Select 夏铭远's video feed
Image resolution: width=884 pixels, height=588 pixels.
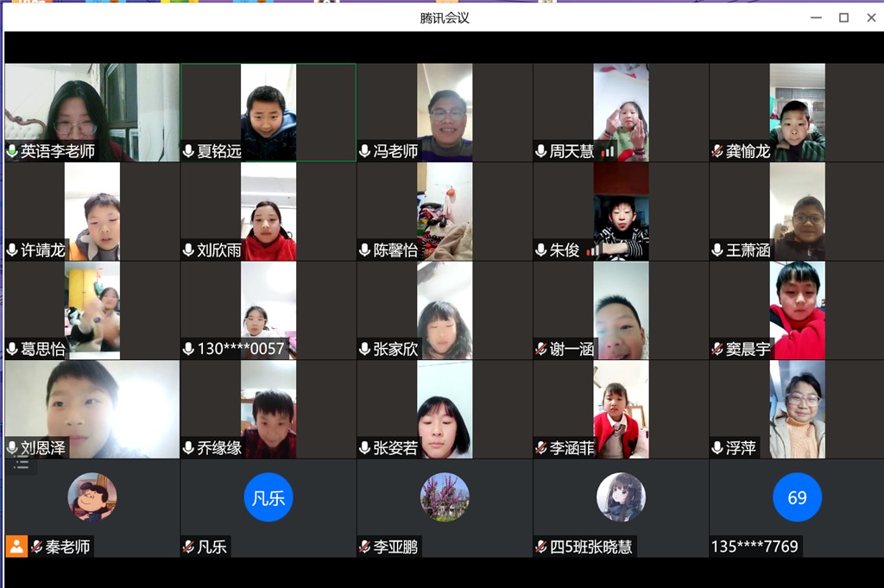[268, 113]
